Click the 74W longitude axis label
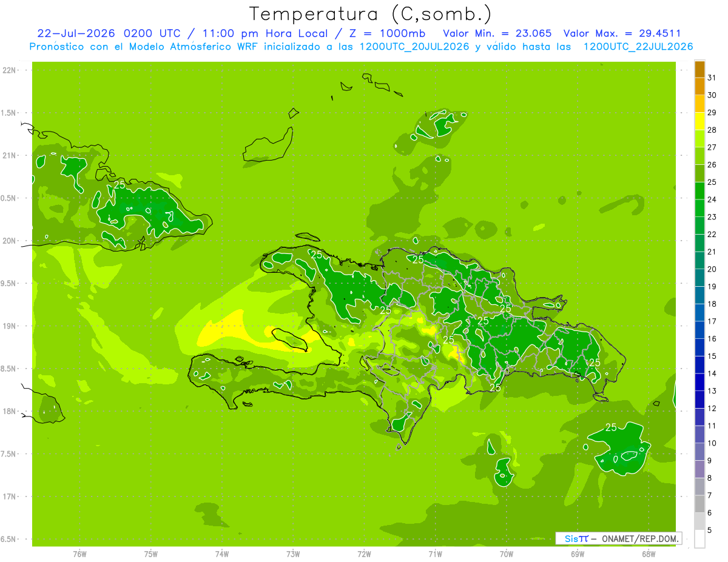Screen dimensions: 728x562 221,554
